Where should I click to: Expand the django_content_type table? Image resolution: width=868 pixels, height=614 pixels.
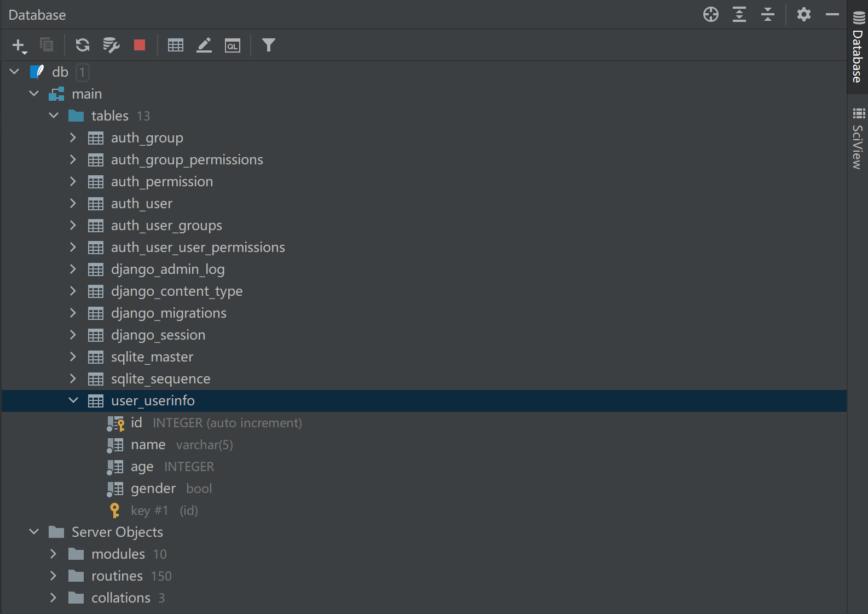pos(73,291)
